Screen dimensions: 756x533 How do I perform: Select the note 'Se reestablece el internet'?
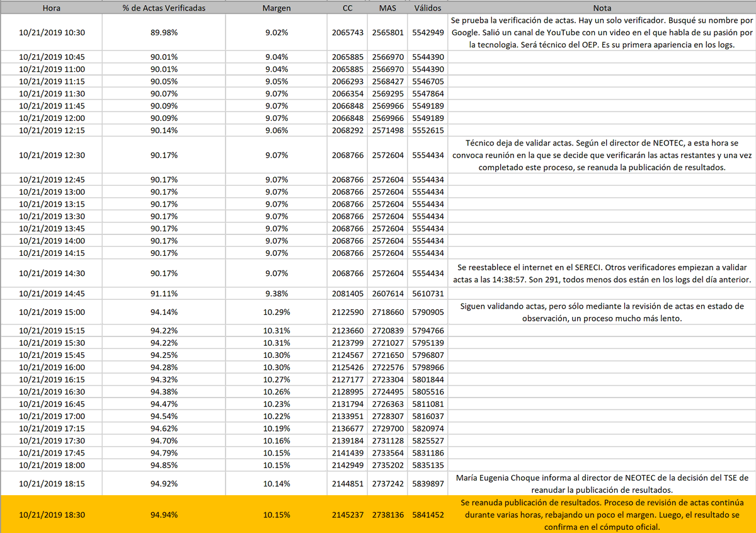coord(602,273)
